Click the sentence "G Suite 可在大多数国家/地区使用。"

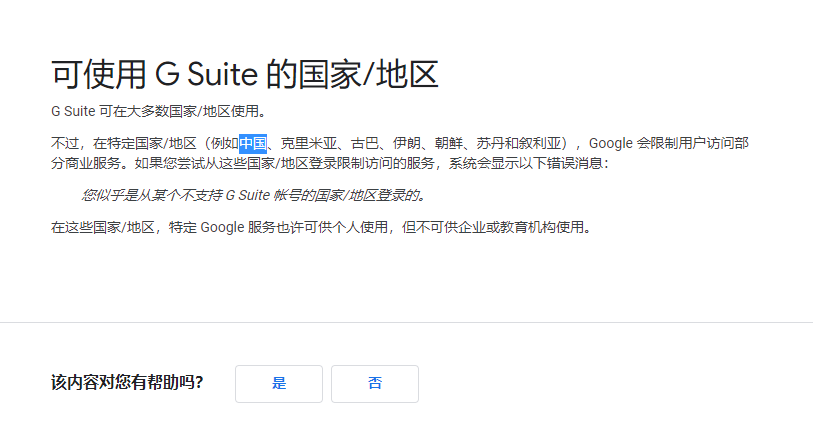click(158, 111)
